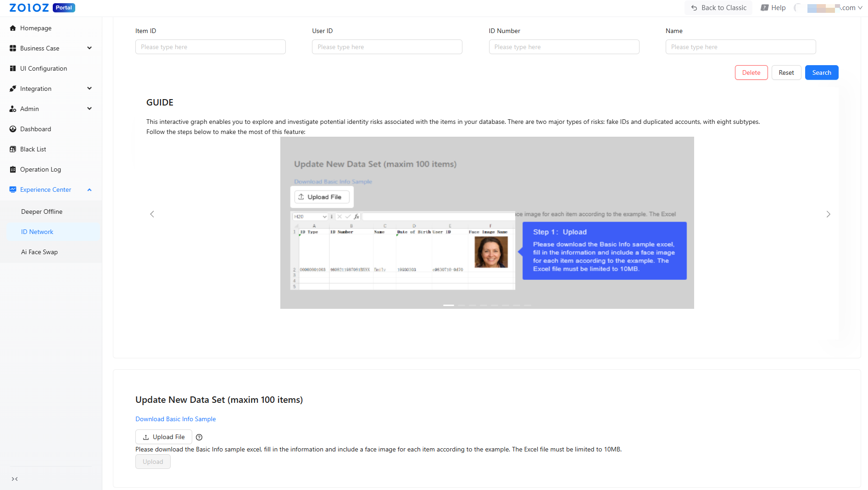Expand the Integration submenu chevron

[x=89, y=89]
